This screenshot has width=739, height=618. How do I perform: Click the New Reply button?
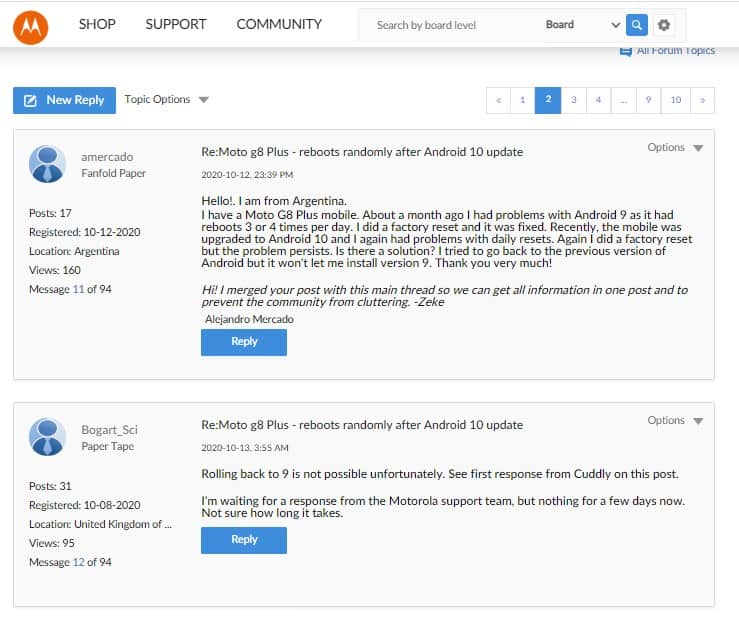coord(64,100)
